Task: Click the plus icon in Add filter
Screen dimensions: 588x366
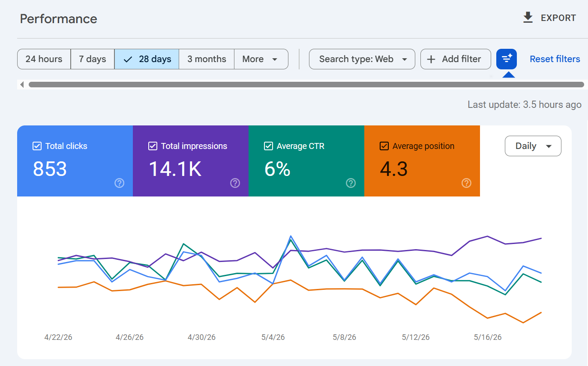Action: click(431, 59)
